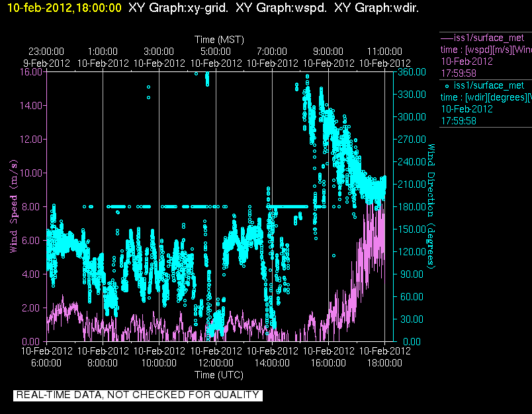Click the 'Wind Speed (m/s)' axis title
The width and height of the screenshot is (532, 414).
pos(13,206)
